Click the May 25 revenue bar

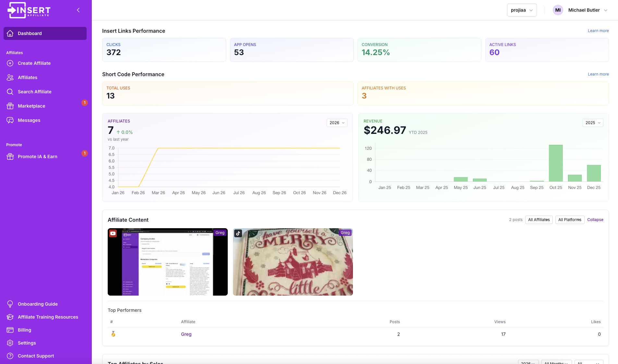coord(461,179)
